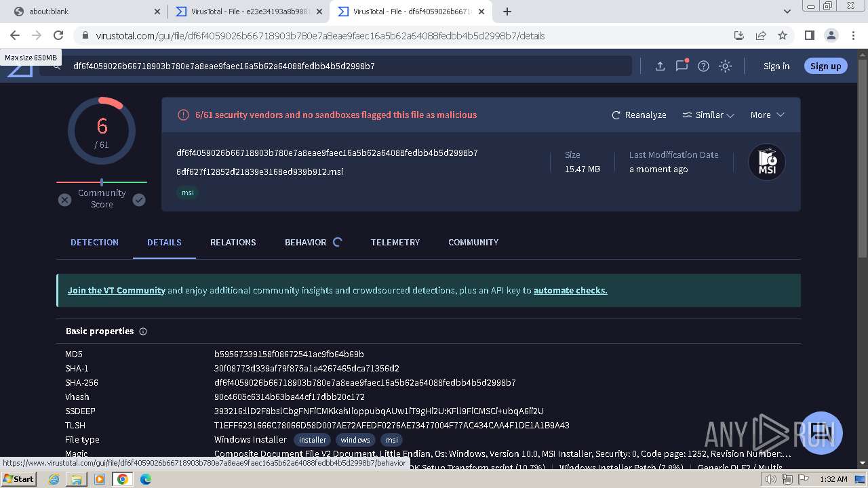This screenshot has width=868, height=488.
Task: Open Internet Explorer from taskbar
Action: (x=54, y=479)
